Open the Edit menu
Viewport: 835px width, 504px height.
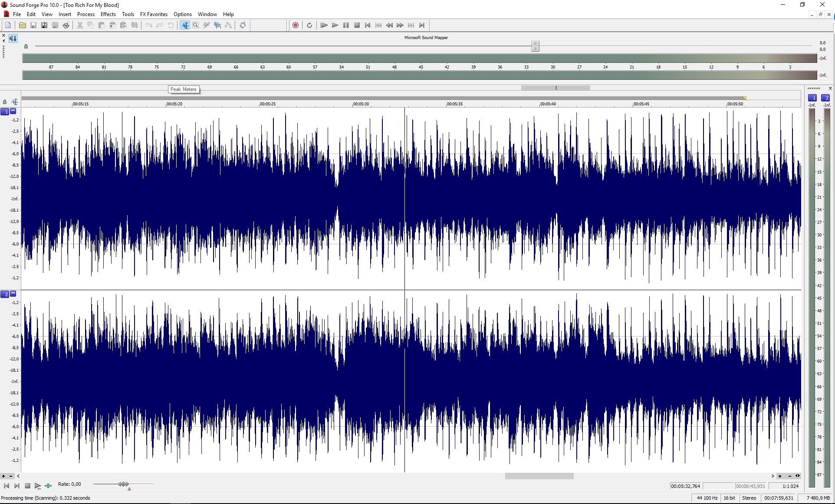click(x=31, y=14)
